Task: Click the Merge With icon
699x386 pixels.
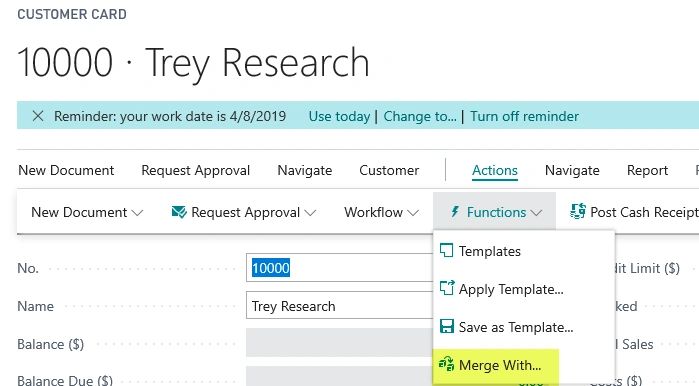Action: pyautogui.click(x=447, y=365)
